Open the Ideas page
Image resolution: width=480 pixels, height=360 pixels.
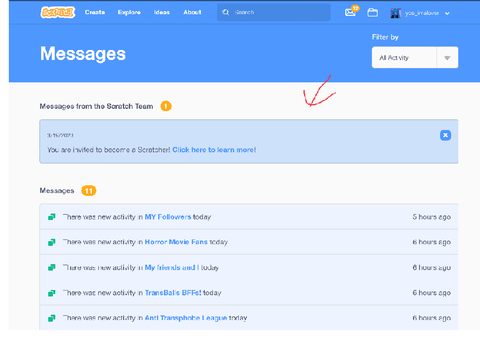click(x=162, y=12)
